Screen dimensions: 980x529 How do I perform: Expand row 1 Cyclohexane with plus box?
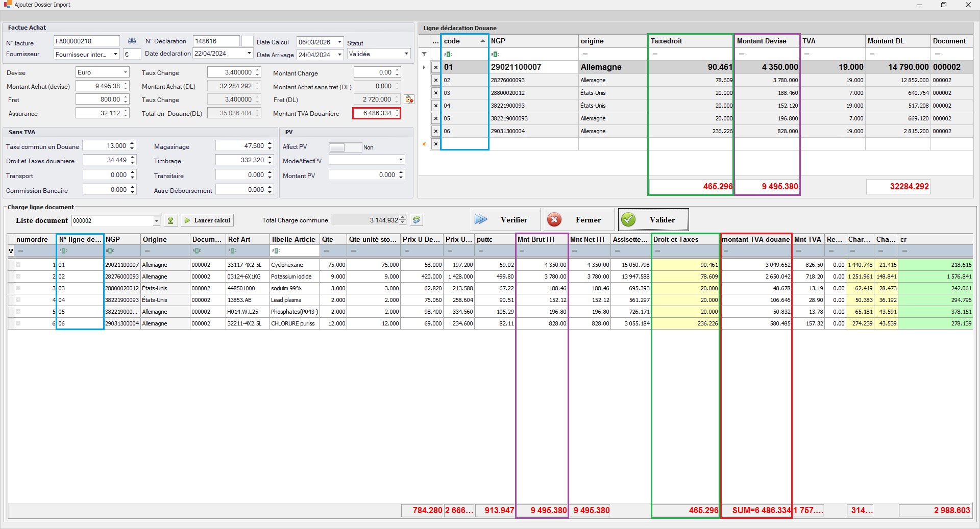tap(18, 265)
